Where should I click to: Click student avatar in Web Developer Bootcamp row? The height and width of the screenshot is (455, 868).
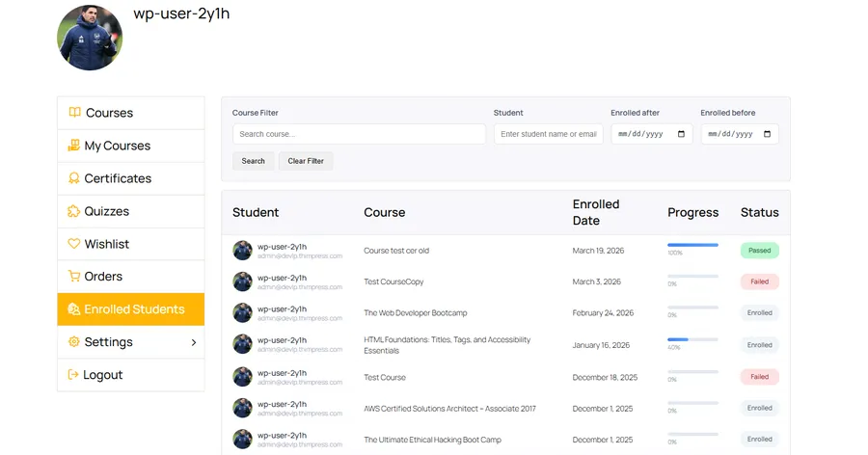click(242, 312)
